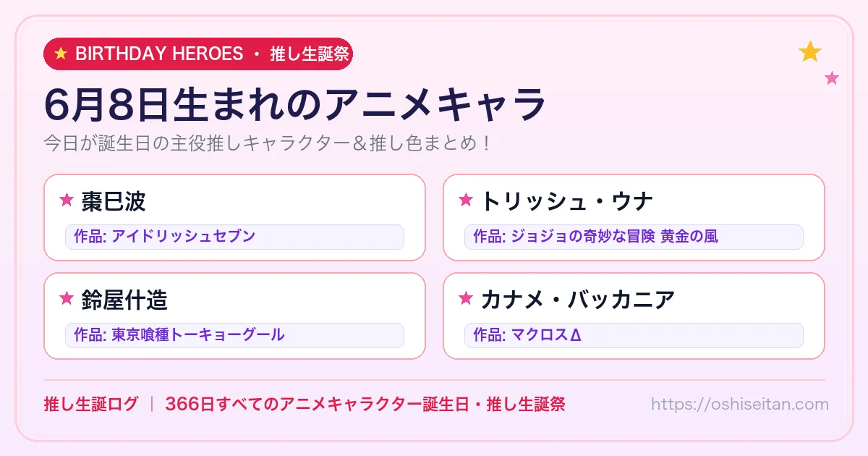The image size is (868, 456).
Task: Click the large gold star decoration
Action: pos(810,51)
